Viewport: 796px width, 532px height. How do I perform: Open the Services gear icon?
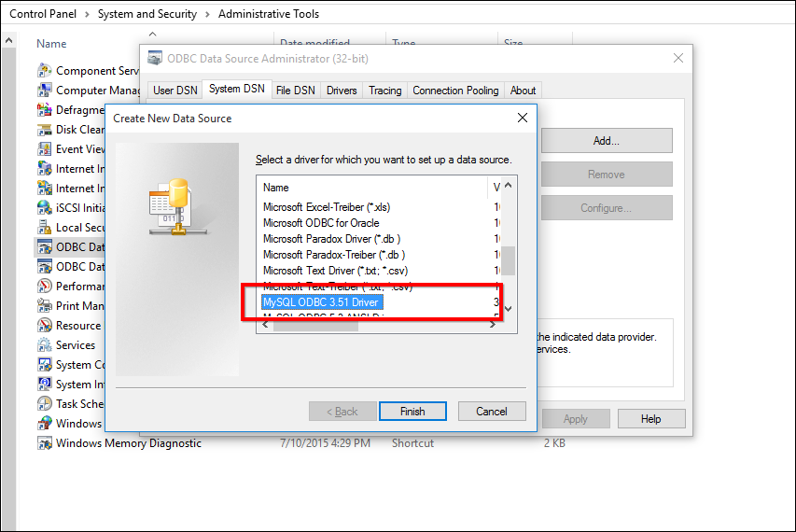tap(45, 345)
